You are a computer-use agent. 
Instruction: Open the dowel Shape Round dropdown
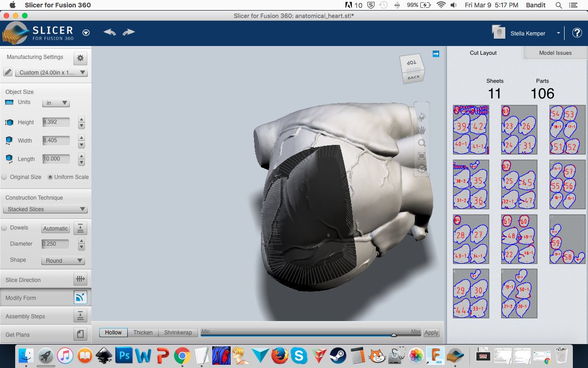tap(63, 261)
